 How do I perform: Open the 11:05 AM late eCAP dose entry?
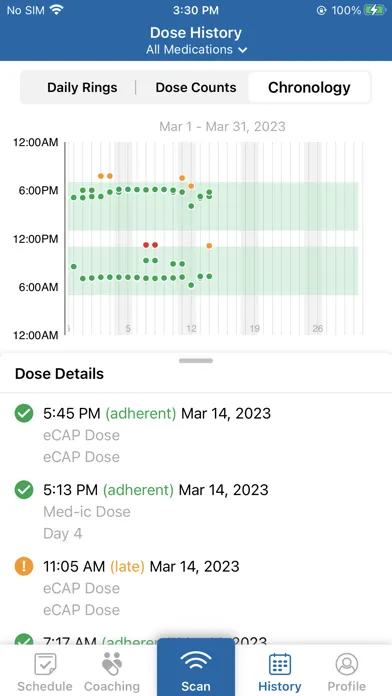point(196,588)
